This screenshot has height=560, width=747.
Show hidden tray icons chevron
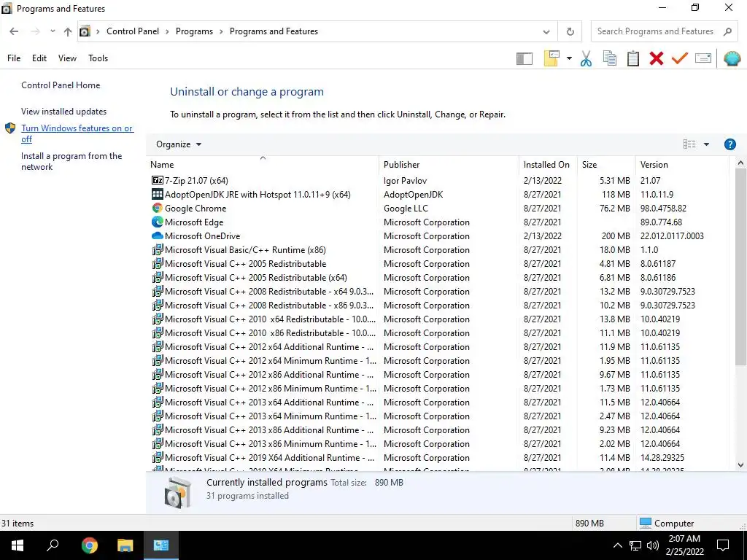tap(617, 545)
